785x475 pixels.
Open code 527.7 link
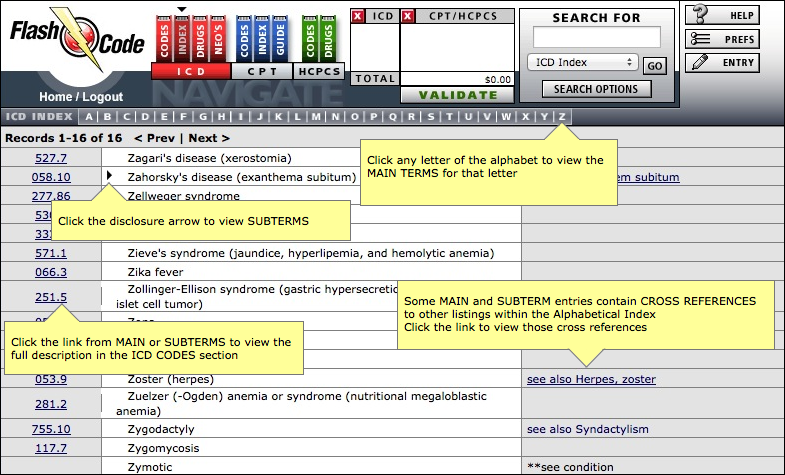coord(51,158)
